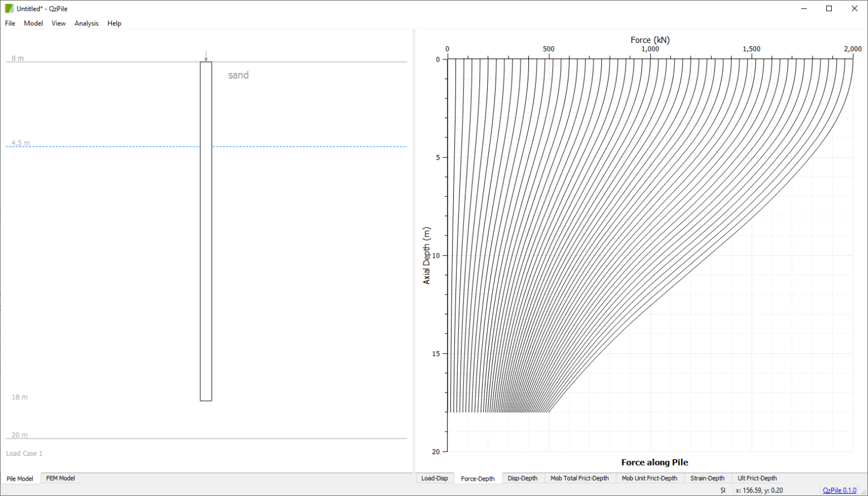View the Mob Unit Frict-Depth tab

[649, 478]
